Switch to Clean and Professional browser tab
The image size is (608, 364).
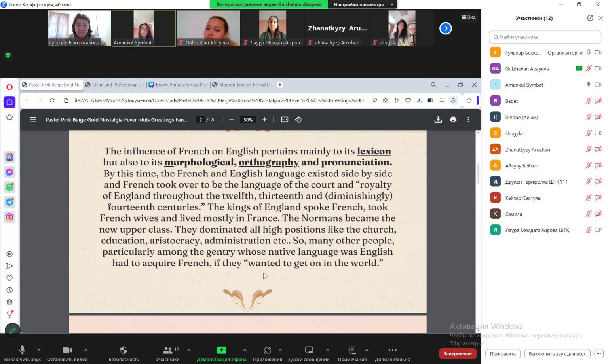[x=115, y=85]
